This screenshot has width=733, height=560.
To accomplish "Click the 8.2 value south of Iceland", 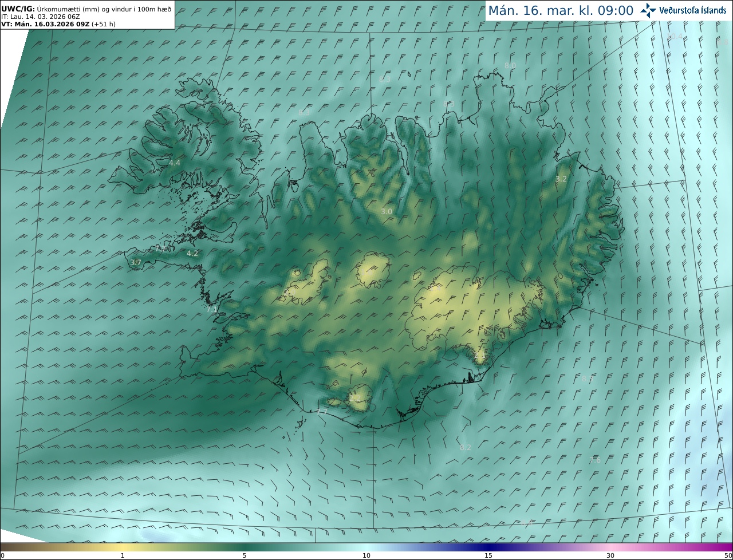I will 466,448.
